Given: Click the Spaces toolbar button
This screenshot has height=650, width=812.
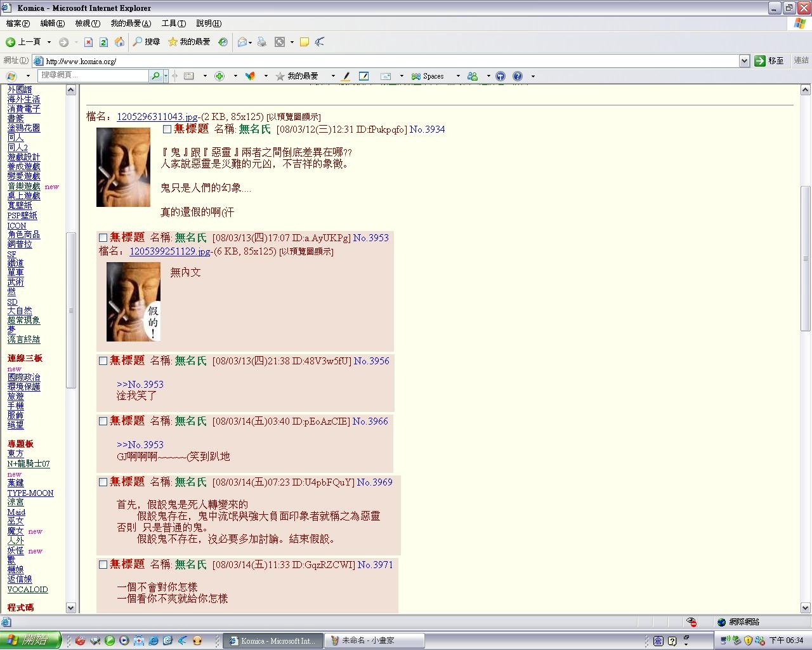Looking at the screenshot, I should click(428, 76).
